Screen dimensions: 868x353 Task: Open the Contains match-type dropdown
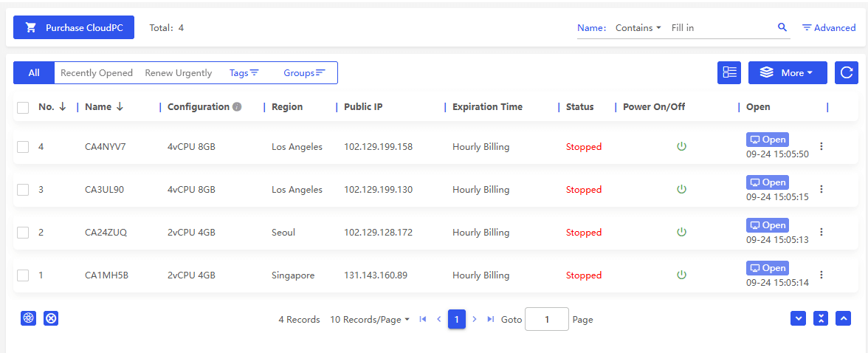pyautogui.click(x=638, y=28)
